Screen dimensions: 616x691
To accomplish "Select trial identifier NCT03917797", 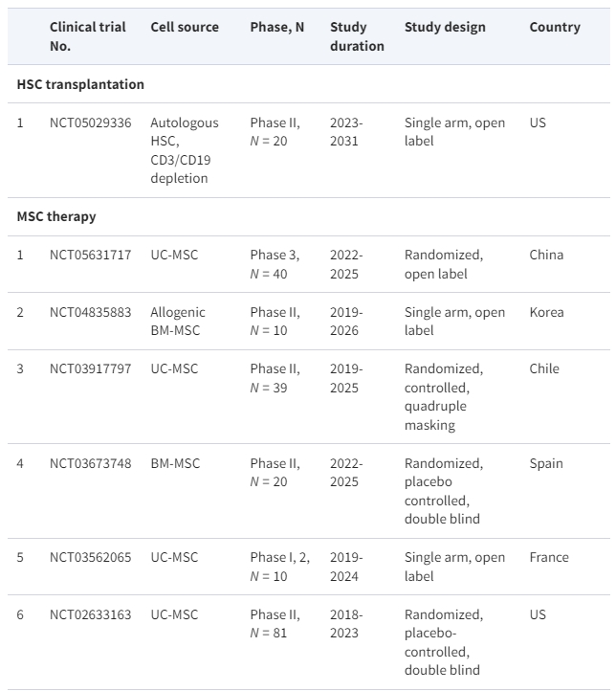I will coord(91,368).
